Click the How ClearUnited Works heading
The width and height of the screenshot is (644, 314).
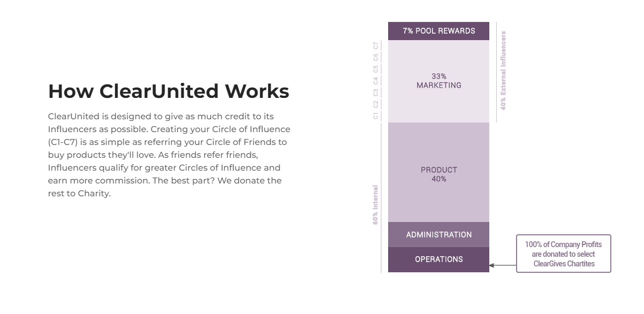[x=169, y=91]
